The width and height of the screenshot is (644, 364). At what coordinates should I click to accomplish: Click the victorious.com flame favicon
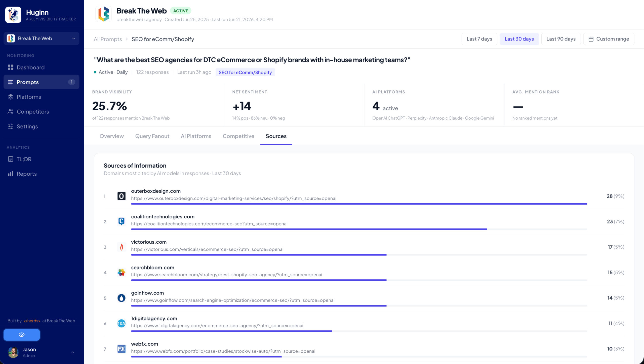coord(122,247)
